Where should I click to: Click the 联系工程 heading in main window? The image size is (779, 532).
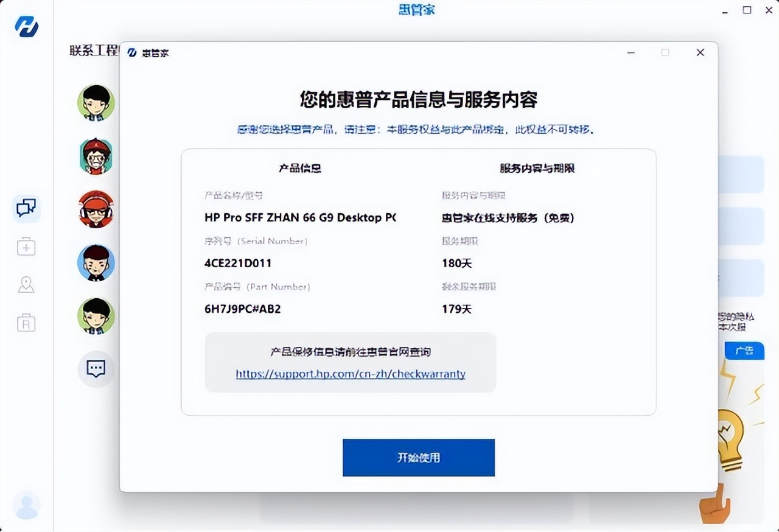(x=94, y=51)
